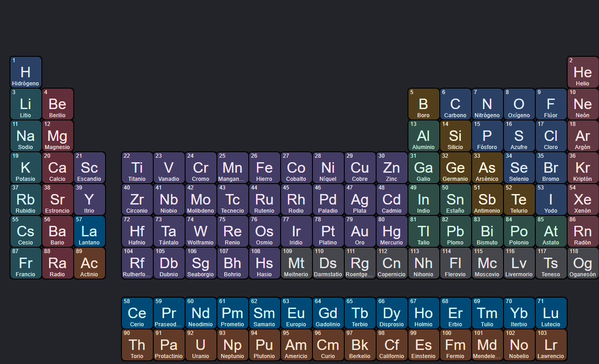The width and height of the screenshot is (599, 364).
Task: Open the Silicio element tile
Action: (455, 136)
